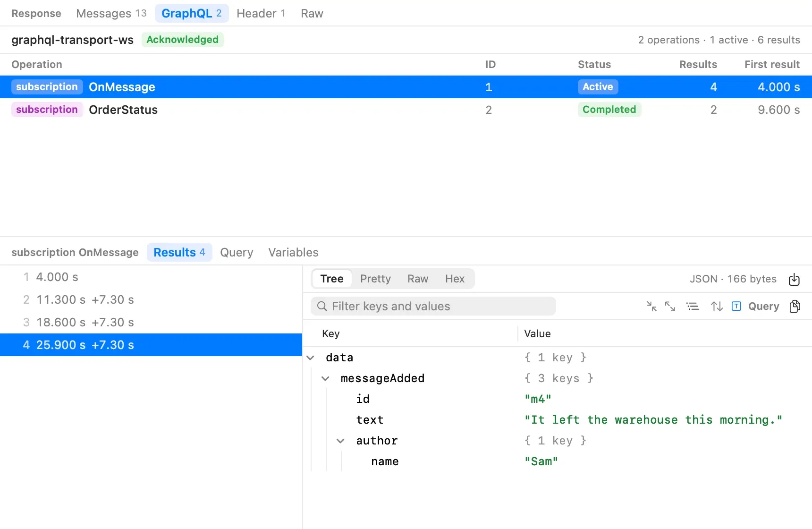The width and height of the screenshot is (812, 529).
Task: Select the text value about the warehouse
Action: tap(653, 420)
